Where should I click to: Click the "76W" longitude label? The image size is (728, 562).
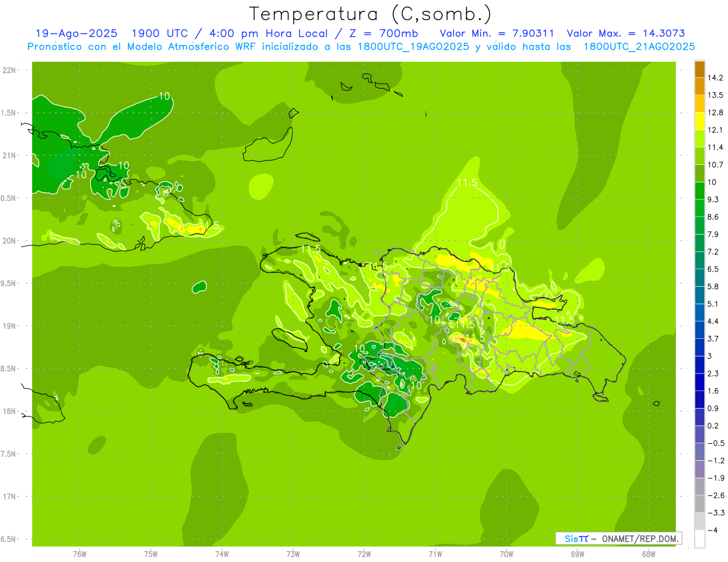tap(79, 554)
